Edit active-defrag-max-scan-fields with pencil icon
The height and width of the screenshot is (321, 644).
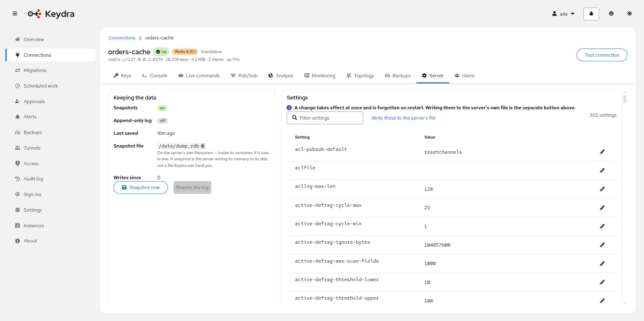coord(602,263)
